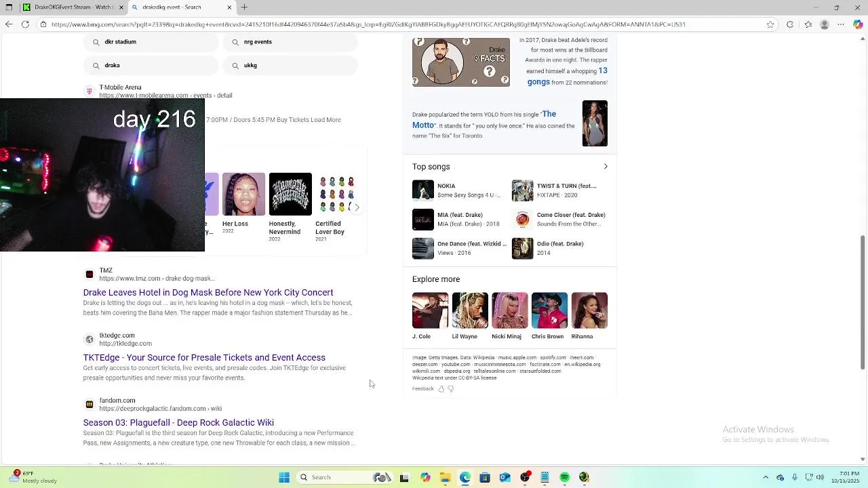Image resolution: width=868 pixels, height=488 pixels.
Task: Open Her Loss album thumbnail
Action: click(x=243, y=194)
